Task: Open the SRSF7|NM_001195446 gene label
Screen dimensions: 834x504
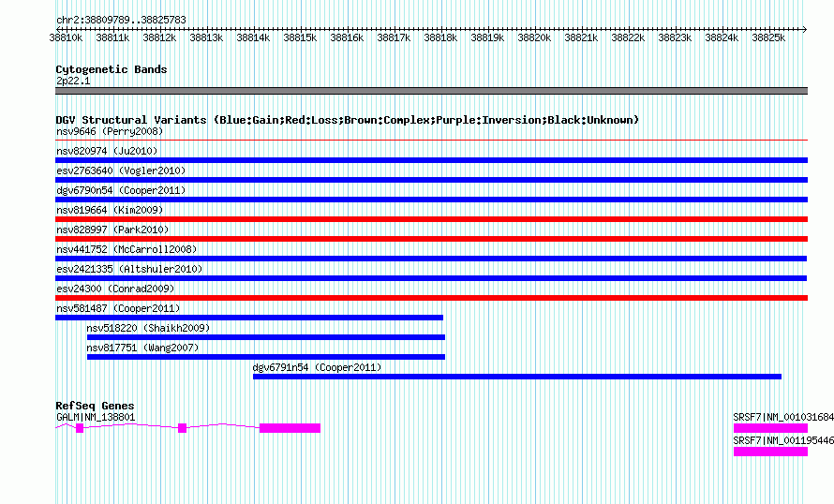Action: click(783, 440)
